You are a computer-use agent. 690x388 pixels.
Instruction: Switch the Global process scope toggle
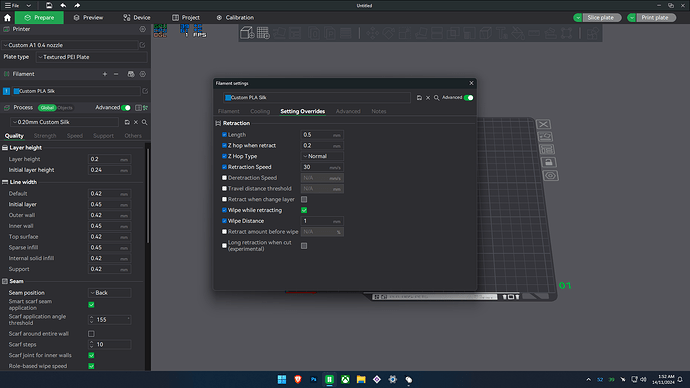pos(47,108)
